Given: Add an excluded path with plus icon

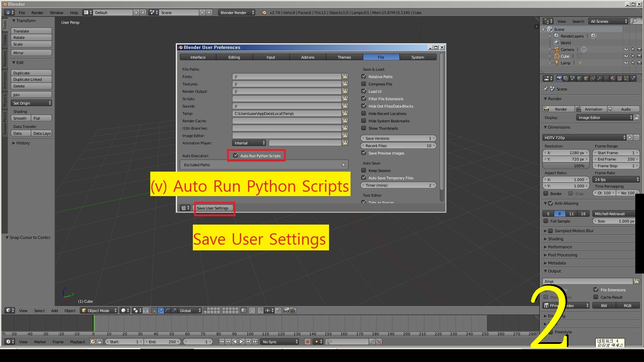Looking at the screenshot, I should tap(343, 165).
